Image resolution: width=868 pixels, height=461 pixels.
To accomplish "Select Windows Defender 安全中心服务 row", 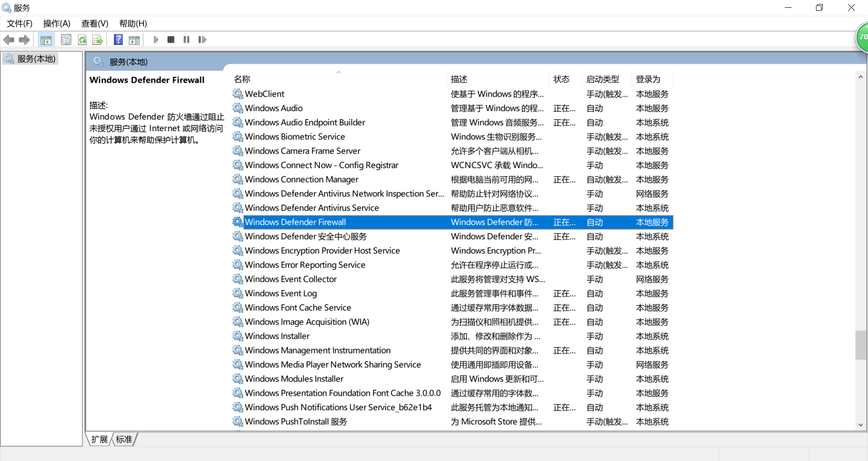I will [x=453, y=236].
